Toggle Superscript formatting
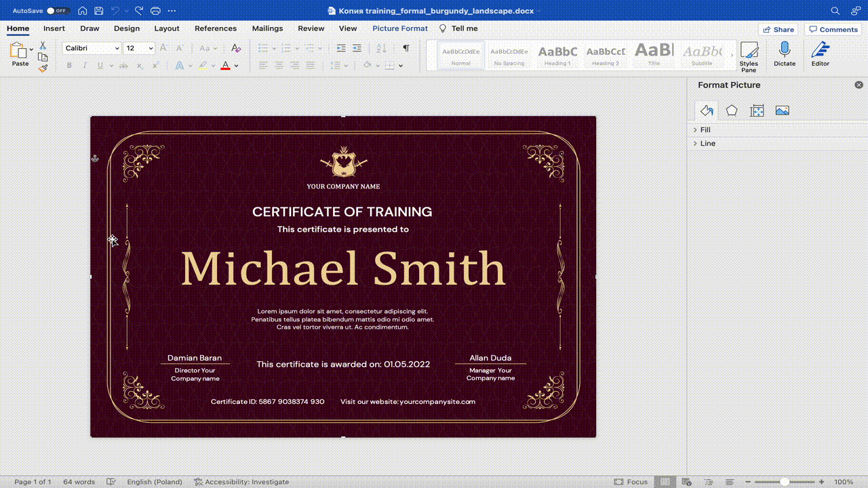Viewport: 868px width, 488px height. tap(155, 66)
